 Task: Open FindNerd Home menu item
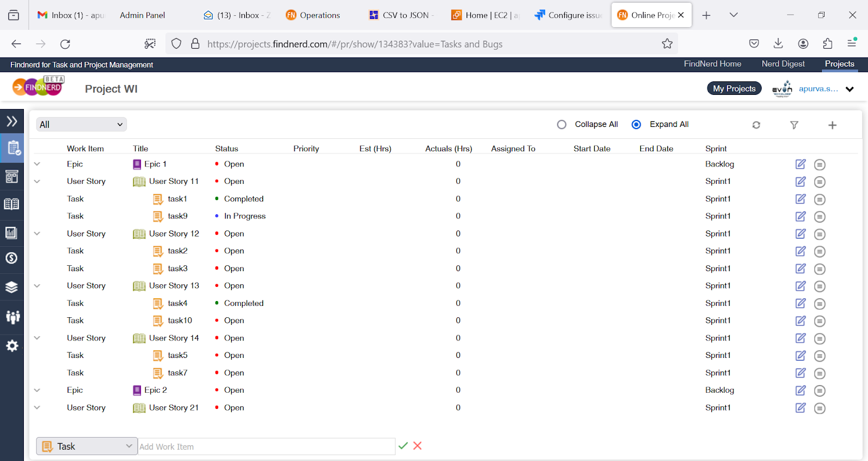pos(712,64)
